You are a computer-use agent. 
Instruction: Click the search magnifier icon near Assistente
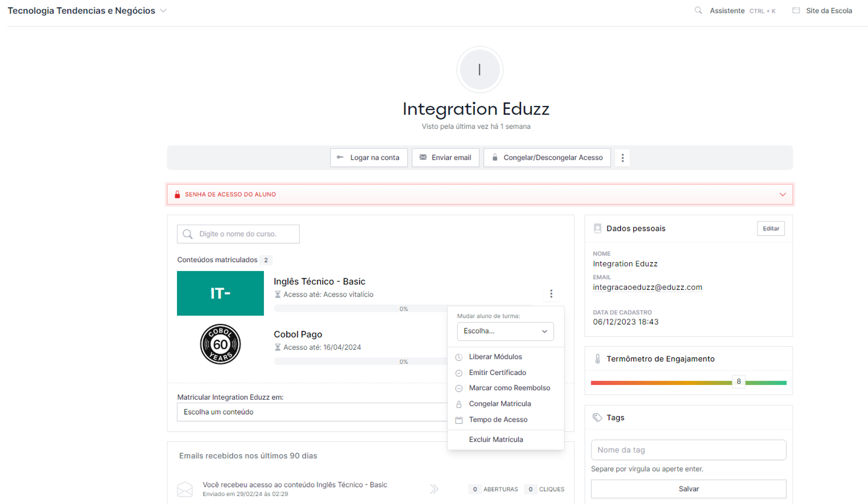click(x=698, y=10)
